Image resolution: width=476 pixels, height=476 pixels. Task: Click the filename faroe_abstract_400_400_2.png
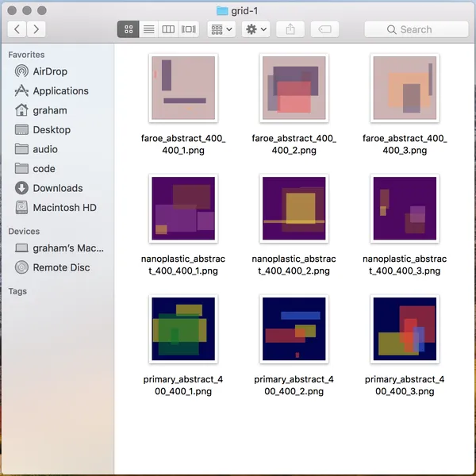pyautogui.click(x=294, y=144)
